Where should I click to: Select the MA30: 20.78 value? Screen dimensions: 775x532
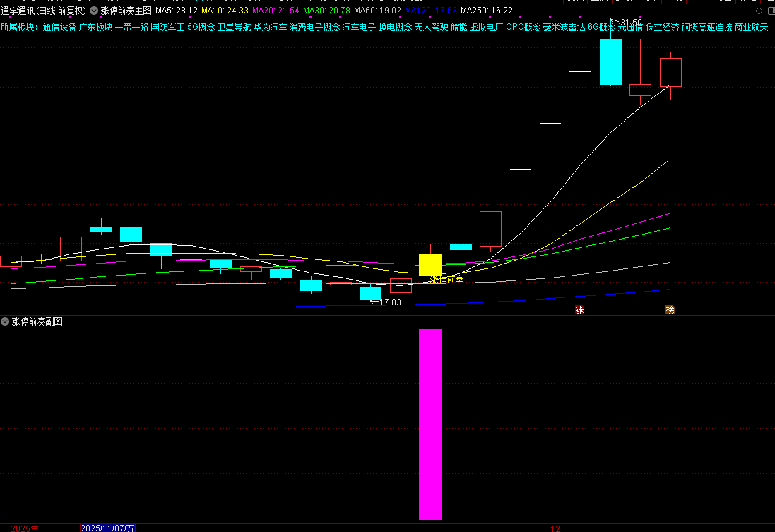(326, 11)
